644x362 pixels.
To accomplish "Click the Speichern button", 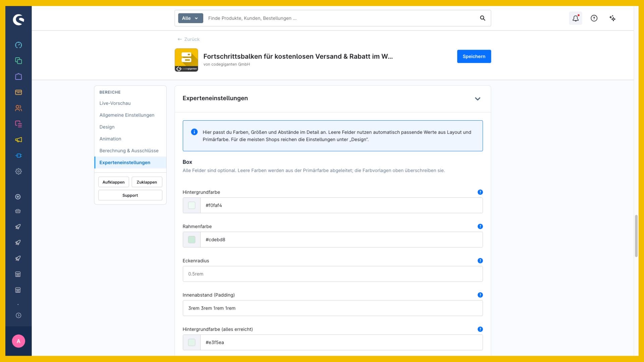I will click(474, 56).
